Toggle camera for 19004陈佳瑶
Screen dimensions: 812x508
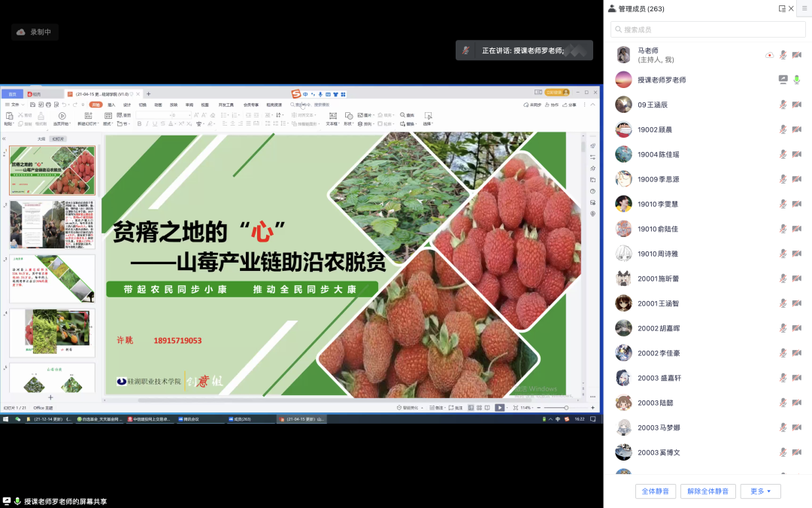(x=797, y=154)
